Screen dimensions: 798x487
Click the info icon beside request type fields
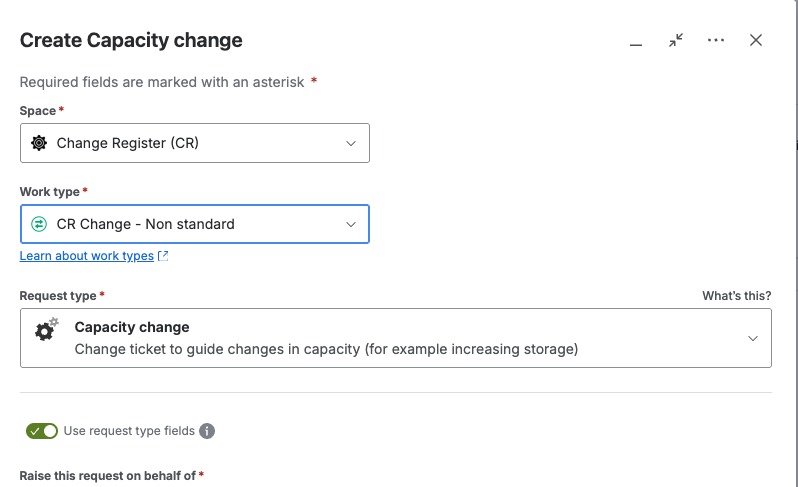point(207,431)
